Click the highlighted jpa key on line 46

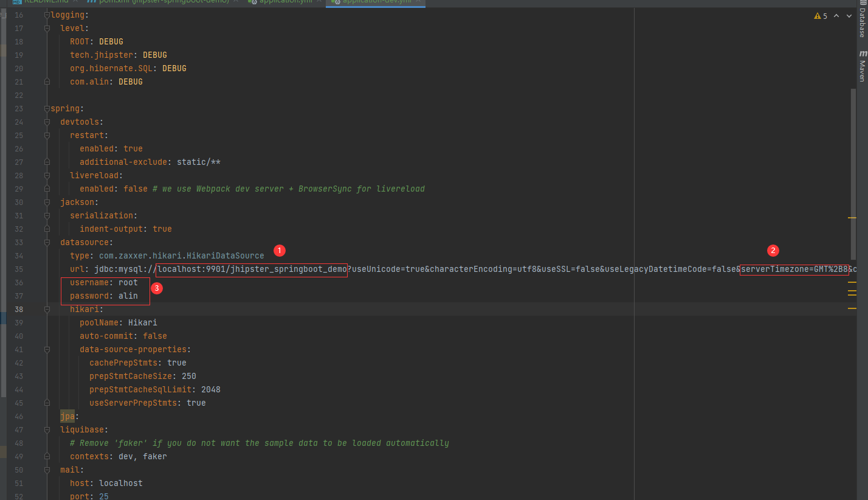click(x=67, y=416)
